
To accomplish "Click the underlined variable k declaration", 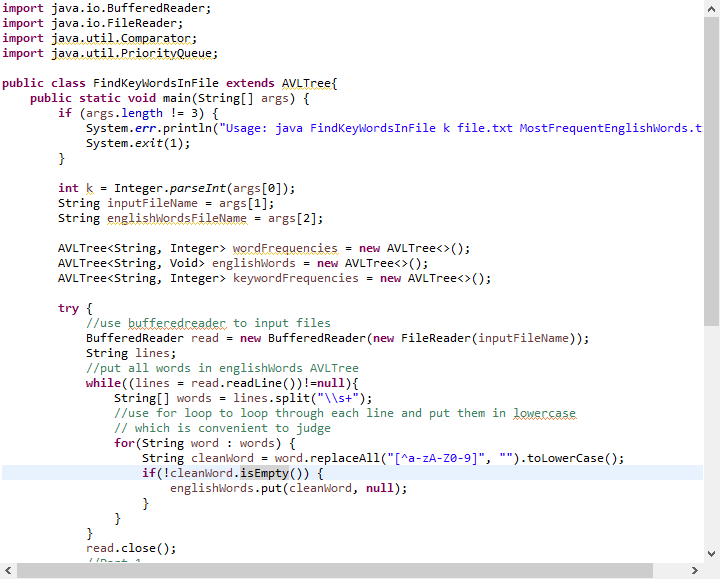I will pyautogui.click(x=90, y=188).
